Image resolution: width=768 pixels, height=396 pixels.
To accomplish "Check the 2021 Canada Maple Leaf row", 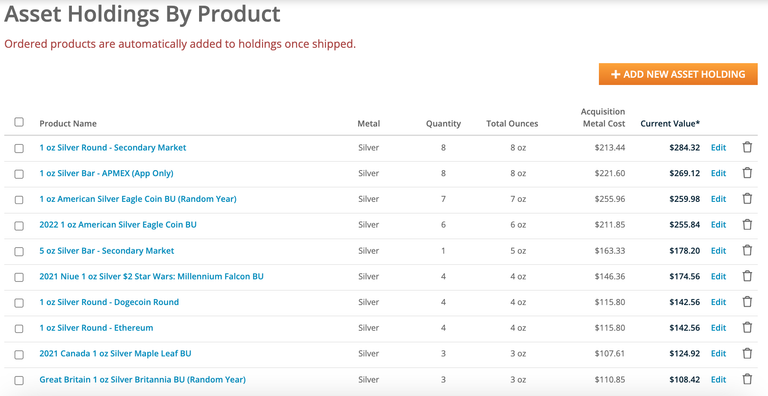I will pos(19,354).
